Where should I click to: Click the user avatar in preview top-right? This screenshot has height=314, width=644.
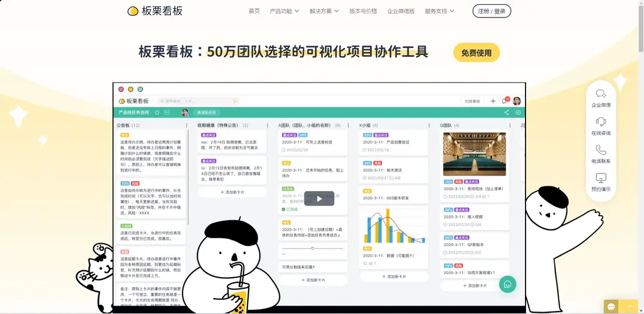517,101
